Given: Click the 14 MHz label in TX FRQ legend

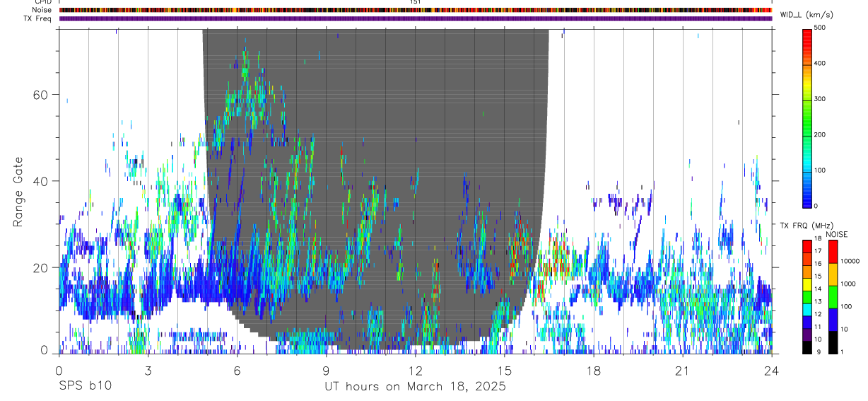Looking at the screenshot, I should click(819, 290).
